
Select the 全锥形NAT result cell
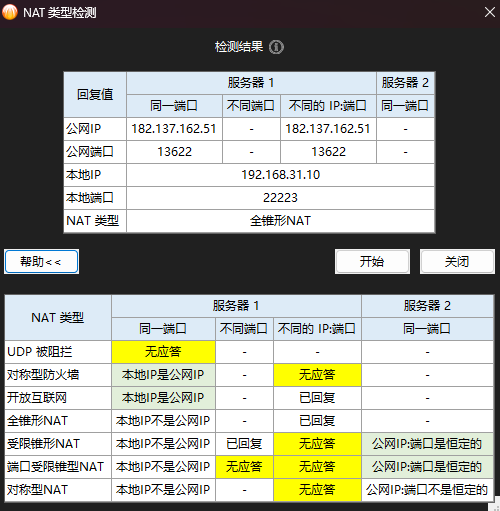point(280,221)
